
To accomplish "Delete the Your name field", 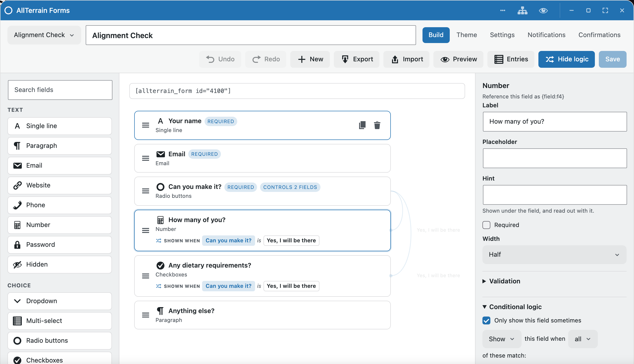I will coord(377,125).
